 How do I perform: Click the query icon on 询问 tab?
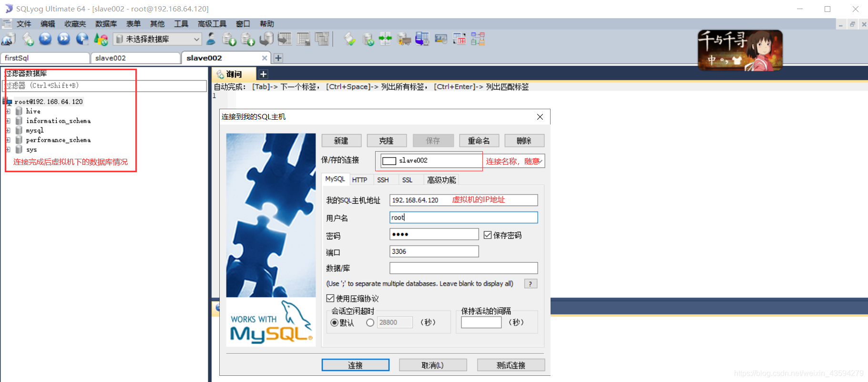[x=220, y=74]
